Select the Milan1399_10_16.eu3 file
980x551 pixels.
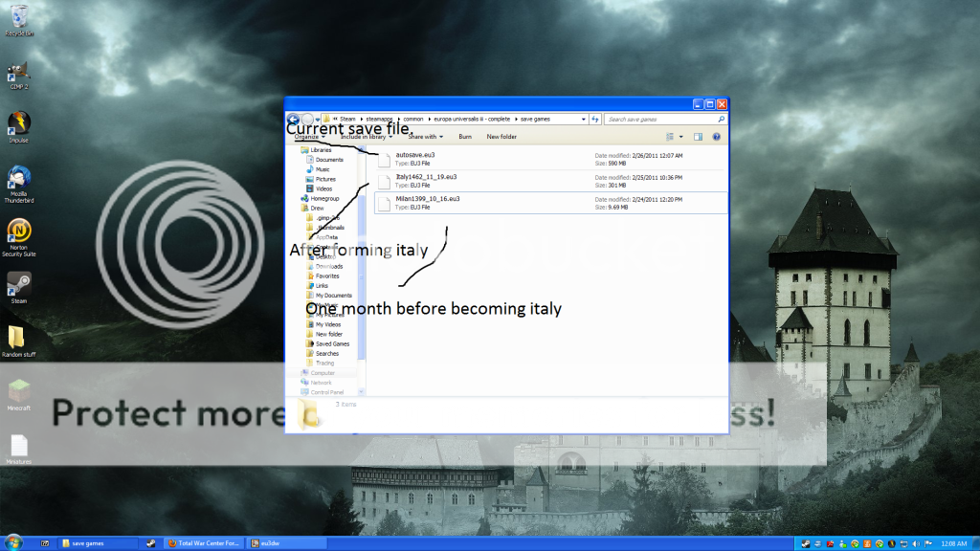(427, 199)
